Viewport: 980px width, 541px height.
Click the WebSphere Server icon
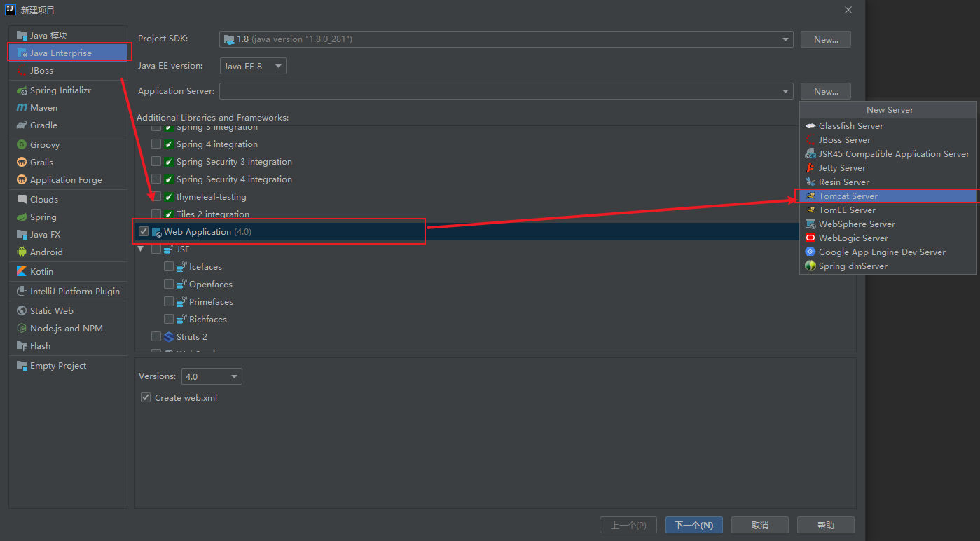(810, 224)
